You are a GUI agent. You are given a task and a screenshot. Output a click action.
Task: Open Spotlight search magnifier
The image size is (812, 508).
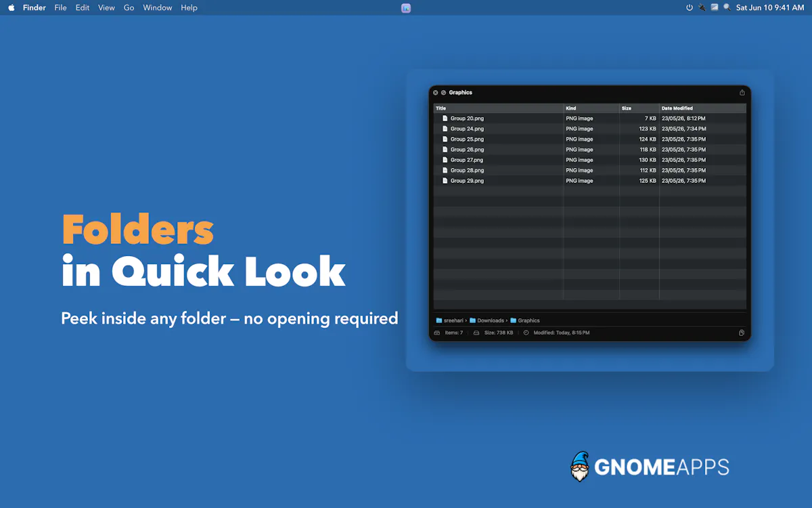click(x=727, y=7)
